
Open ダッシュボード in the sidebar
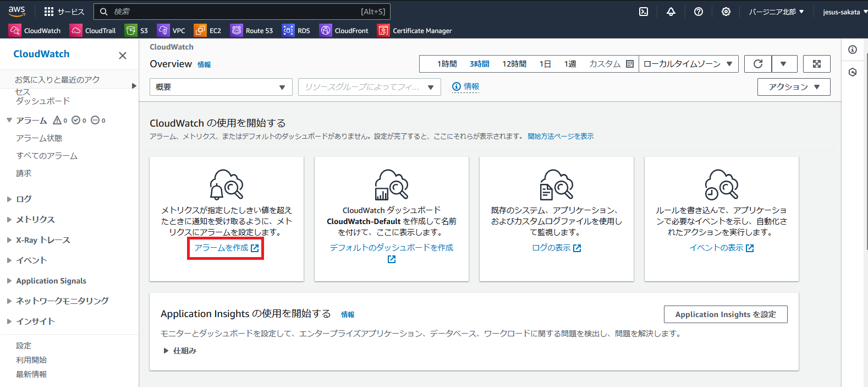(x=43, y=101)
